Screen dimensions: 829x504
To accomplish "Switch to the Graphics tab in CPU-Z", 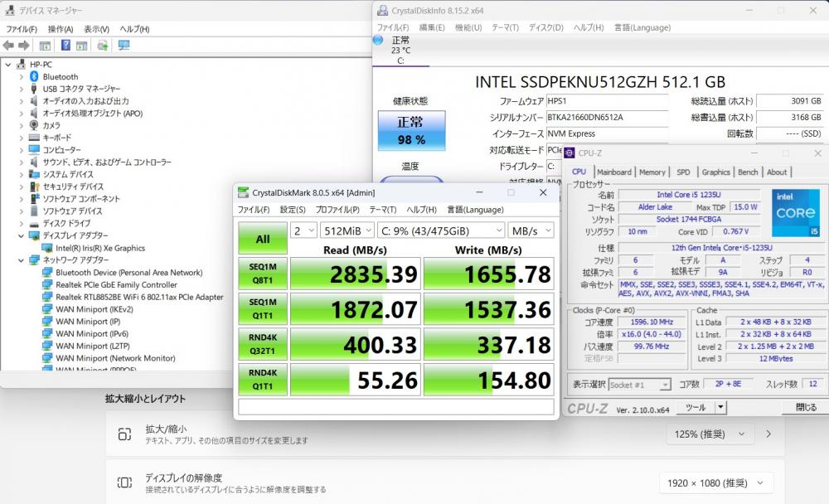I will [x=716, y=172].
